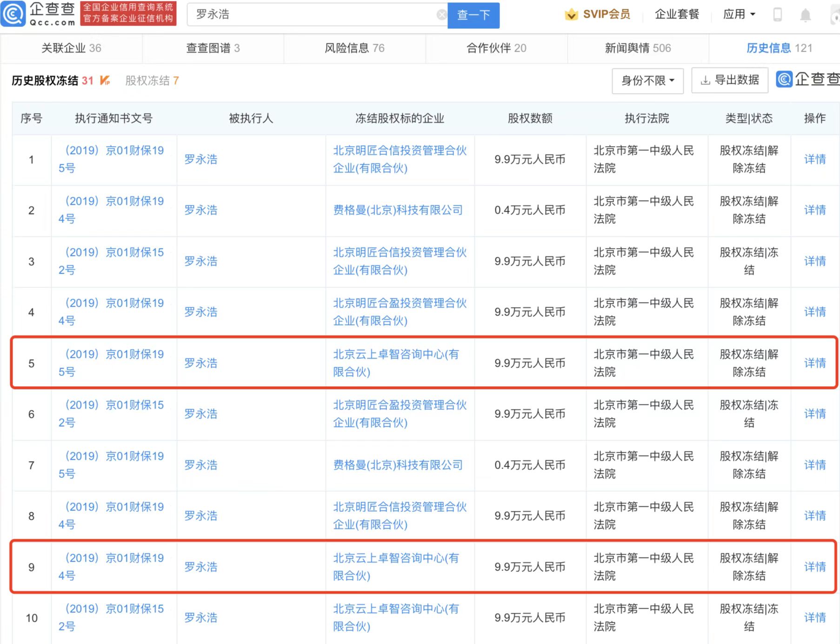
Task: Click the 导出数据 button
Action: [x=730, y=80]
